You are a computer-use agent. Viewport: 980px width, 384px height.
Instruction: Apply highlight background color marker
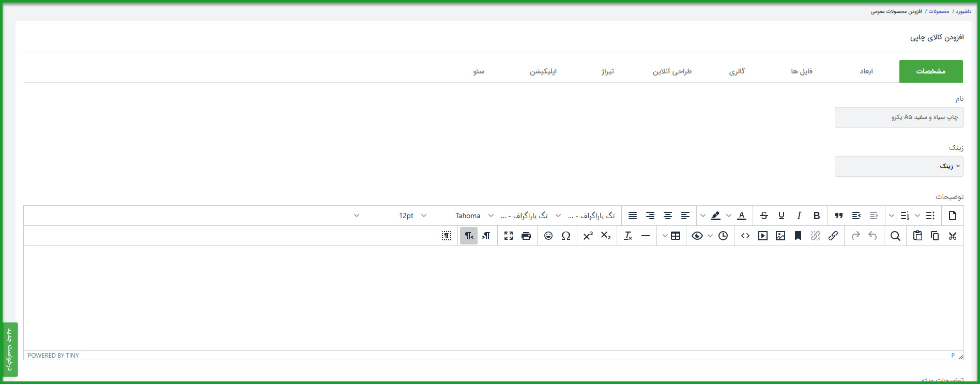click(x=716, y=216)
